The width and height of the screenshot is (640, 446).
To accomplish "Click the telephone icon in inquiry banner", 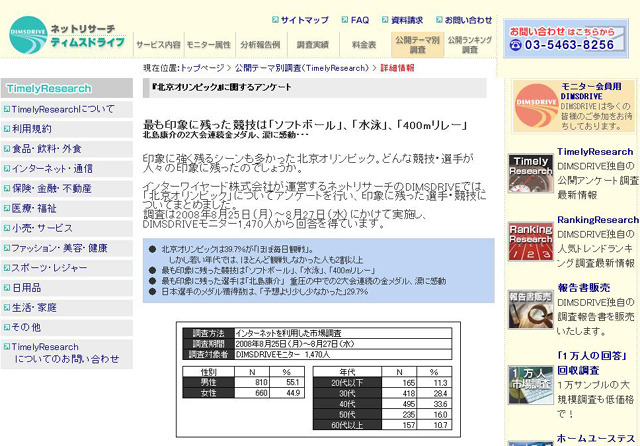I will [516, 45].
